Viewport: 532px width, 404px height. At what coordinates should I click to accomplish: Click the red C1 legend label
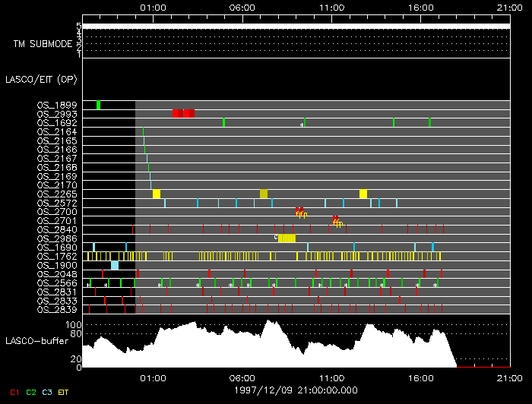[x=14, y=392]
